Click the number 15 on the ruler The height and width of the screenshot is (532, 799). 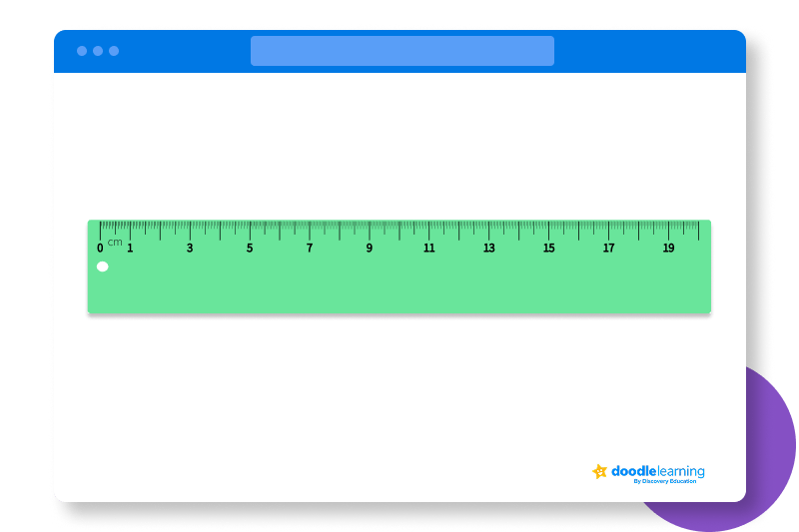[549, 248]
